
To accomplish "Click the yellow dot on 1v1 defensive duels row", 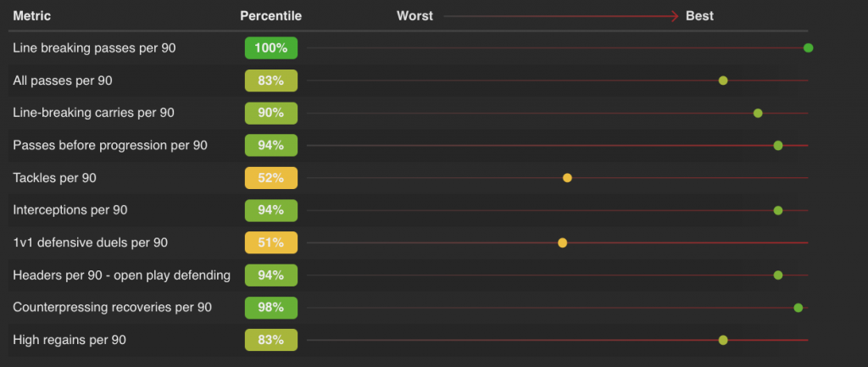I will (562, 242).
